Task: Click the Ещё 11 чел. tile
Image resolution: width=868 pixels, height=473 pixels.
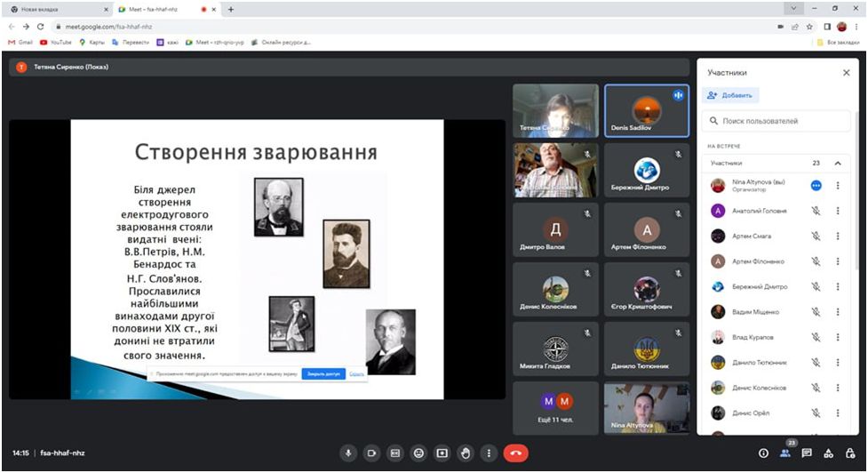Action: coord(556,408)
